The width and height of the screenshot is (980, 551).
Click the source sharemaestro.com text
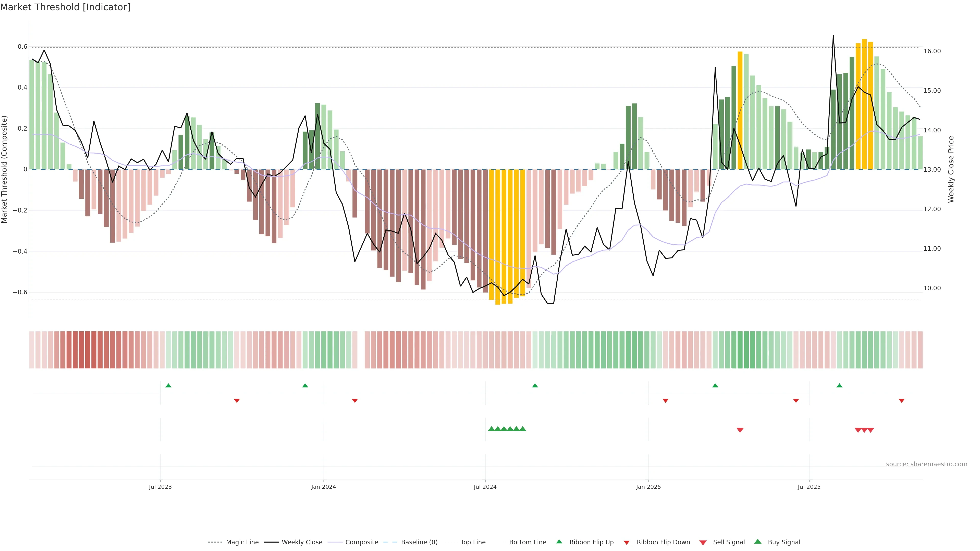tap(926, 464)
